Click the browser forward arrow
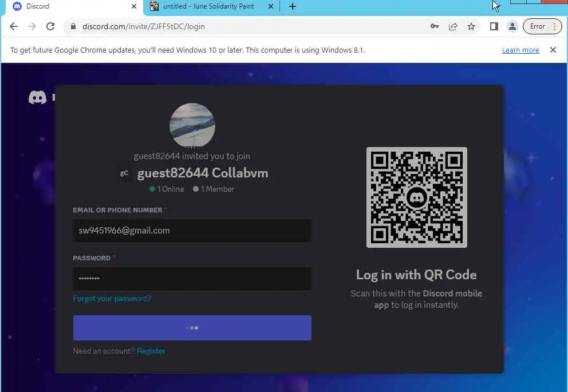Screen dimensions: 568x392 click(32, 26)
